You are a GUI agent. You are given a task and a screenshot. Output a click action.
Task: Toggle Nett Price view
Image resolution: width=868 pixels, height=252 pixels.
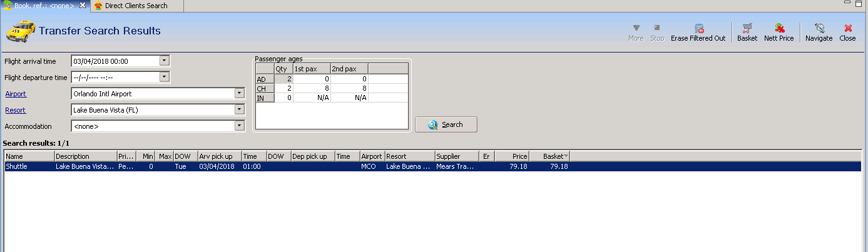click(779, 33)
